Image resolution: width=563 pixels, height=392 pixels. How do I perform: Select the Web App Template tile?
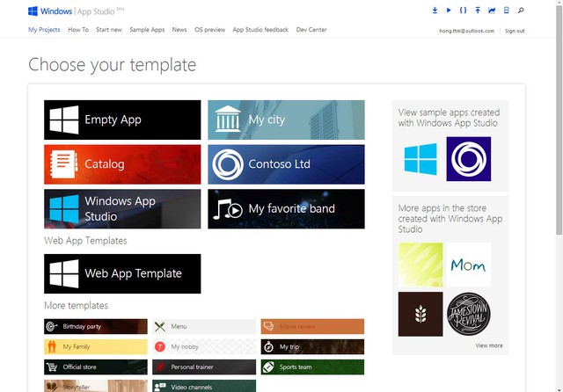click(122, 273)
